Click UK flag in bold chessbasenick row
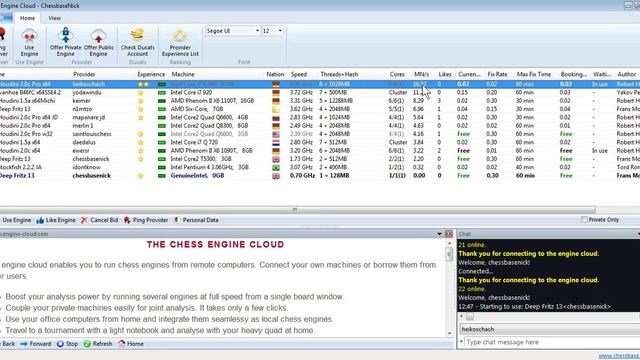 pos(276,176)
